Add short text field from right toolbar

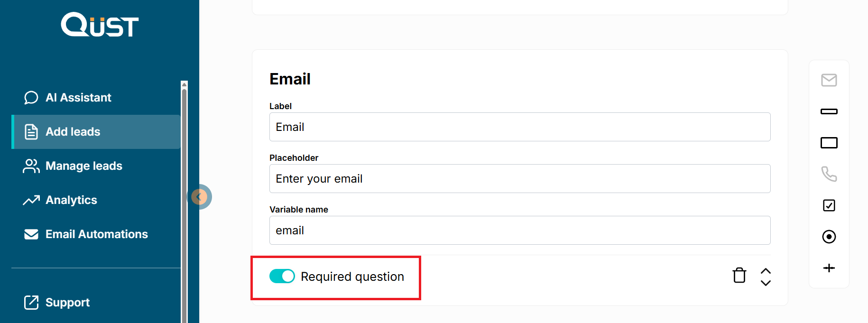click(x=829, y=111)
